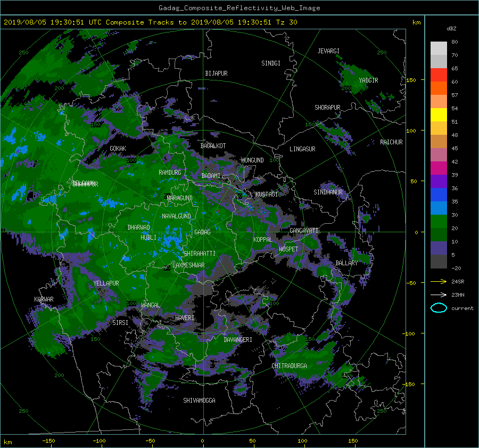The width and height of the screenshot is (479, 448).
Task: Click the GANGAVATI city label
Action: 304,231
